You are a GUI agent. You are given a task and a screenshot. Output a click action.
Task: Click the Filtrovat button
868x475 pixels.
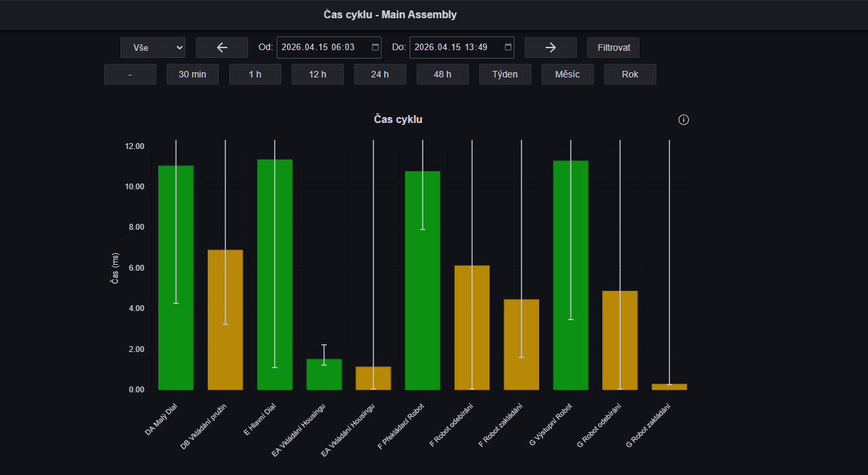click(x=613, y=47)
